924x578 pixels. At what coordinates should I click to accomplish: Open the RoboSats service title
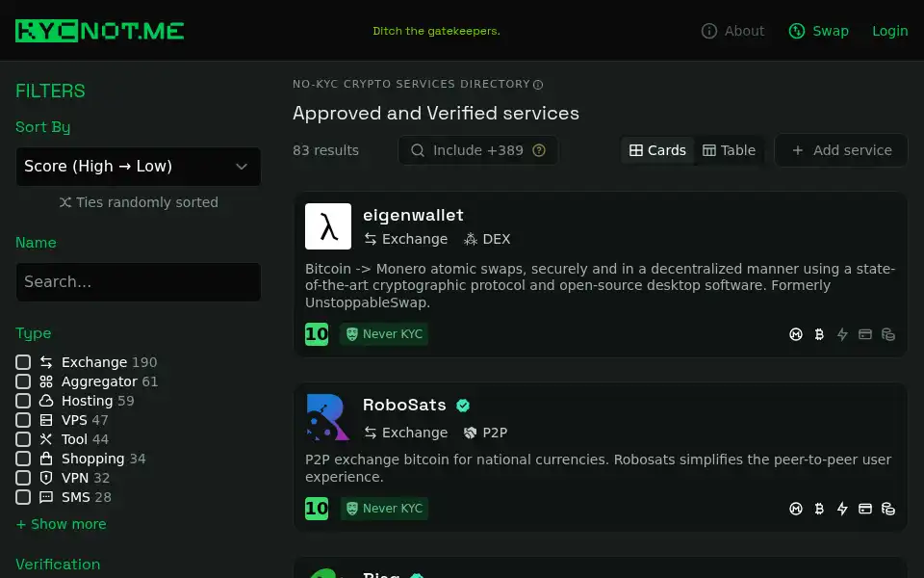pos(404,406)
